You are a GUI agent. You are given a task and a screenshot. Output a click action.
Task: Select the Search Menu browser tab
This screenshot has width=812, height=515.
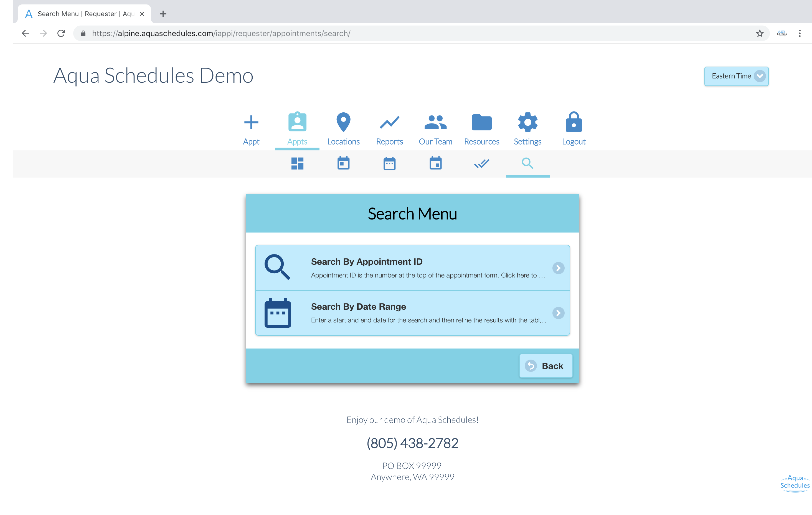84,14
